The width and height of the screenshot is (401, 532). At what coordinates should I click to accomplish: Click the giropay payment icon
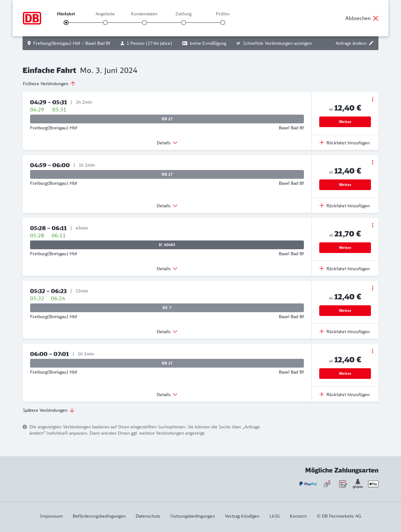358,484
